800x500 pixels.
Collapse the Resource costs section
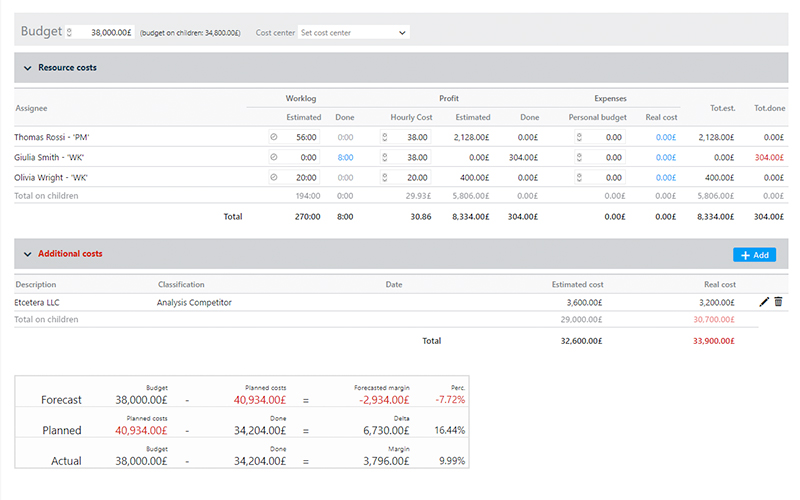pos(27,68)
